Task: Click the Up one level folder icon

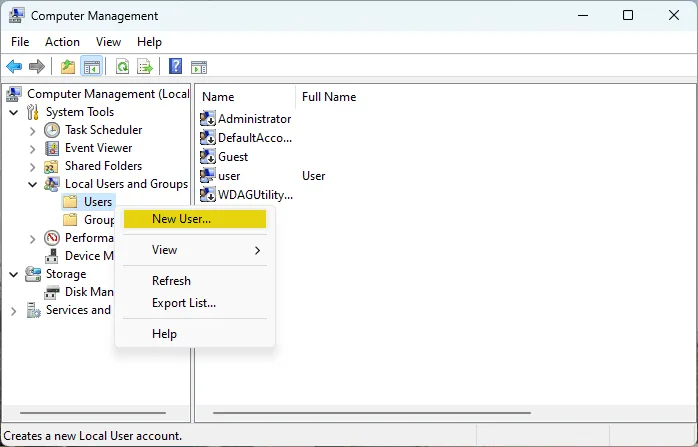Action: click(x=68, y=67)
